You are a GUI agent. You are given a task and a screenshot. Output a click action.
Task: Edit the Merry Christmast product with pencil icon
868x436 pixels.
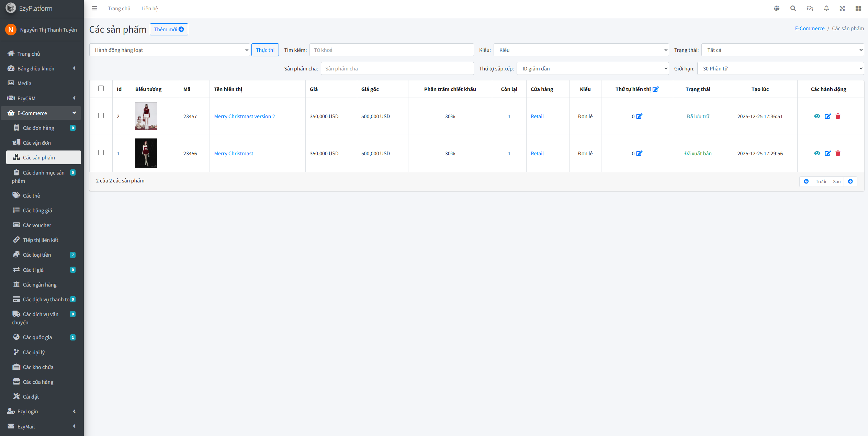827,153
